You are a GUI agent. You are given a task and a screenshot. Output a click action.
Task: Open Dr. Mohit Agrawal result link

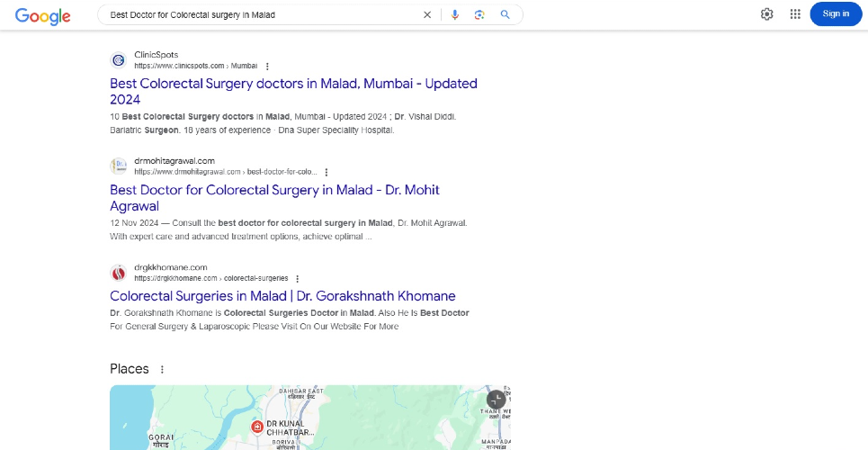274,198
